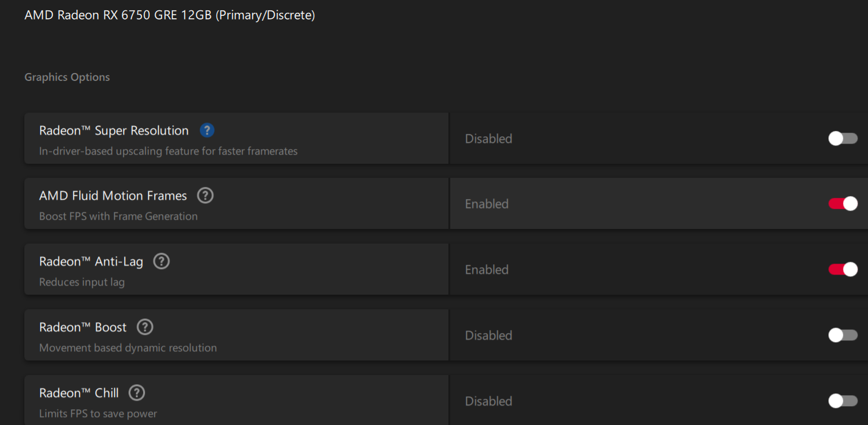Viewport: 868px width, 425px height.
Task: Open the Radeon Chill help tooltip icon
Action: 137,393
